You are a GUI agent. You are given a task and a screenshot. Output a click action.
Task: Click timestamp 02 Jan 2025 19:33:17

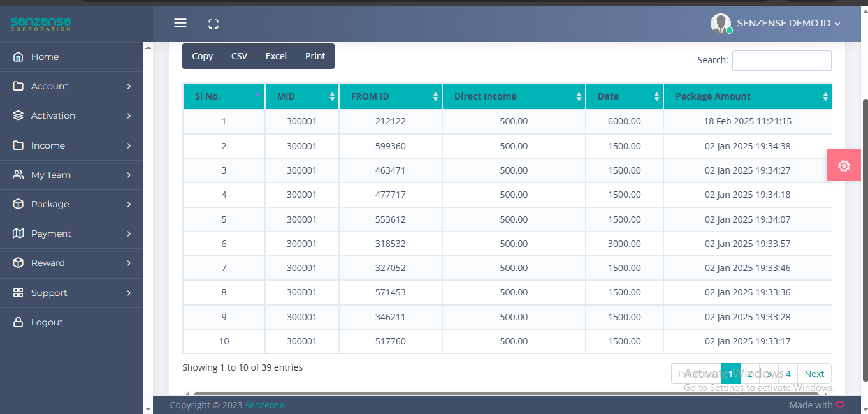(x=748, y=341)
